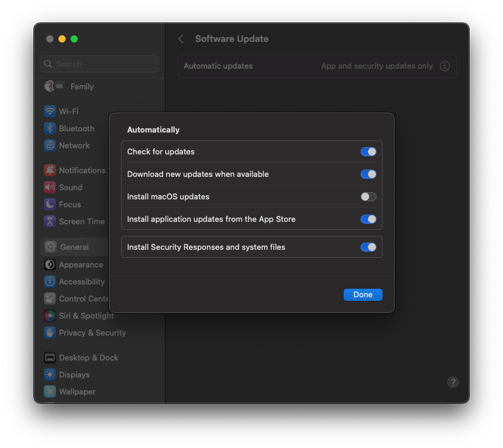Open Wi-Fi settings label

point(69,111)
